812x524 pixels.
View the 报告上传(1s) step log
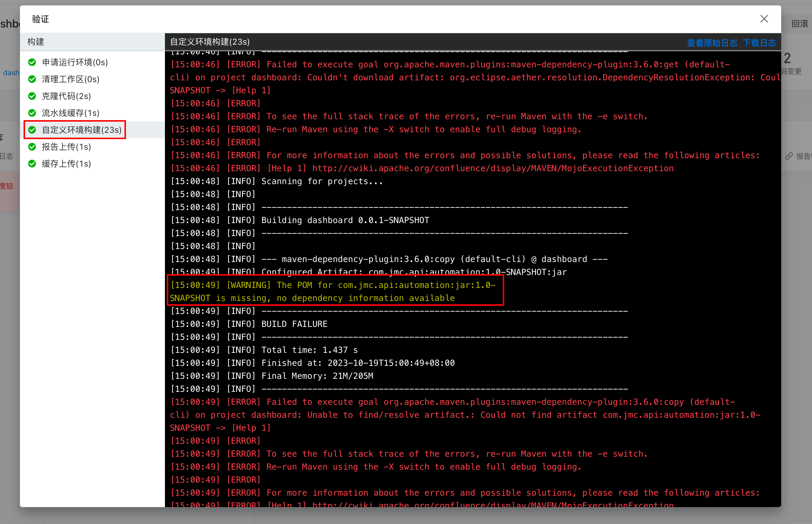[66, 147]
